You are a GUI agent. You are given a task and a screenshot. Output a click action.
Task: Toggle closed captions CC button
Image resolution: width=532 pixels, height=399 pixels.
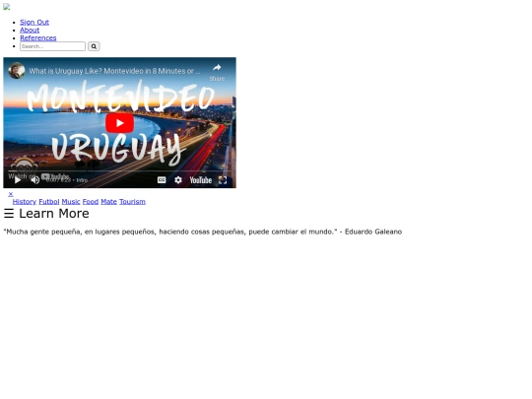point(162,180)
